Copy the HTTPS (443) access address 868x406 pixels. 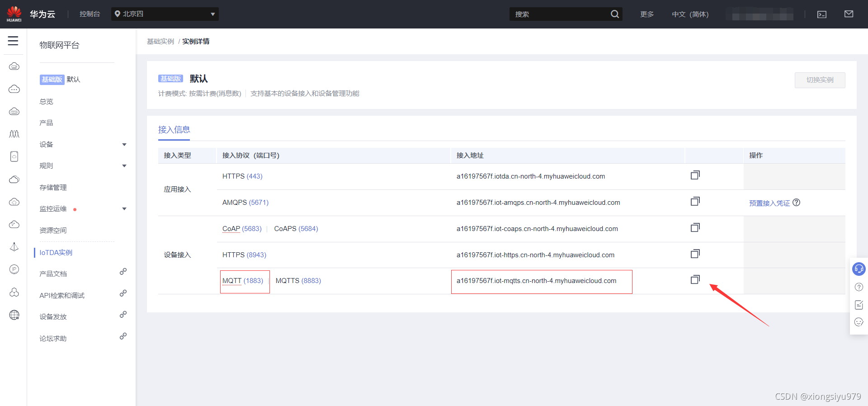[x=695, y=175]
